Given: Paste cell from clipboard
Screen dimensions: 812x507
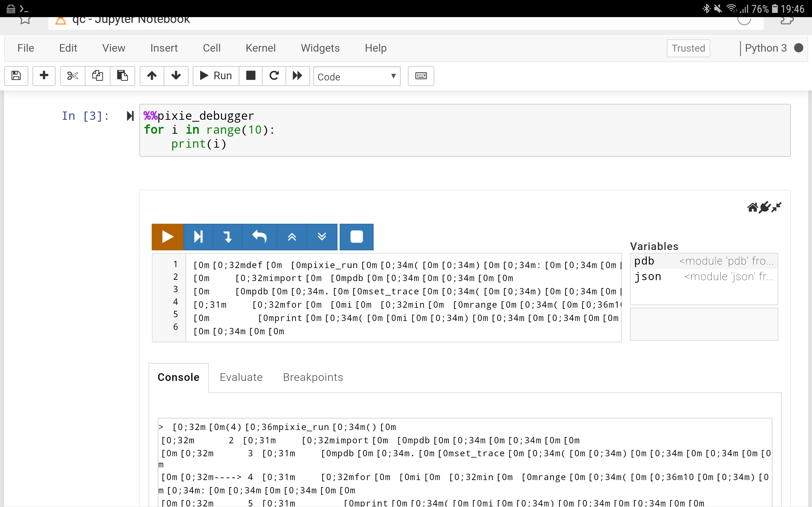Looking at the screenshot, I should [x=122, y=76].
